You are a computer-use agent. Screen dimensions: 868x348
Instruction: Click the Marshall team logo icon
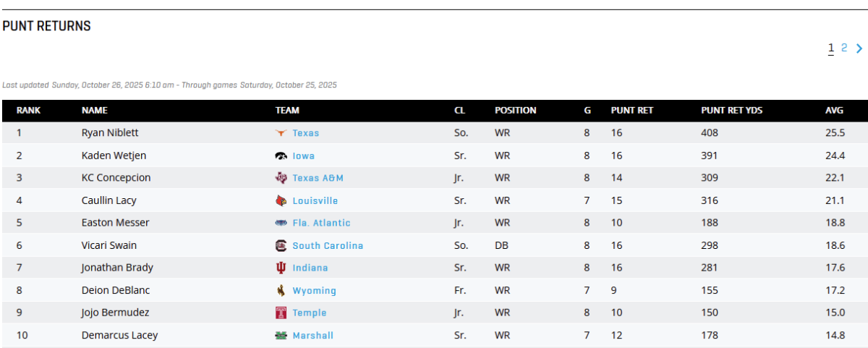pyautogui.click(x=281, y=335)
